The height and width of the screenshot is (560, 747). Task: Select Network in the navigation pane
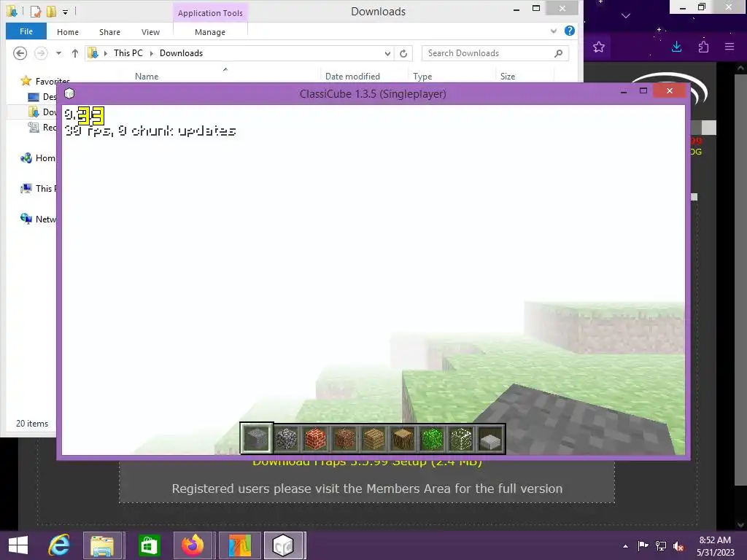[x=38, y=219]
